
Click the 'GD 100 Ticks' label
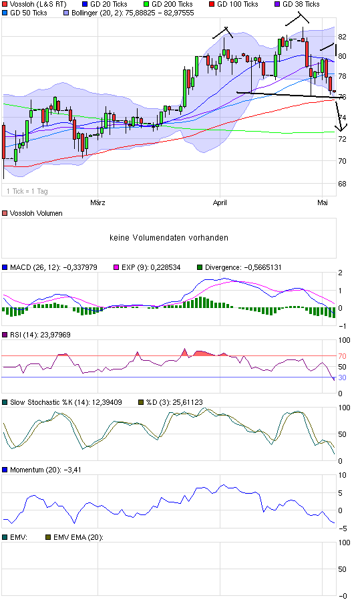[x=238, y=4]
